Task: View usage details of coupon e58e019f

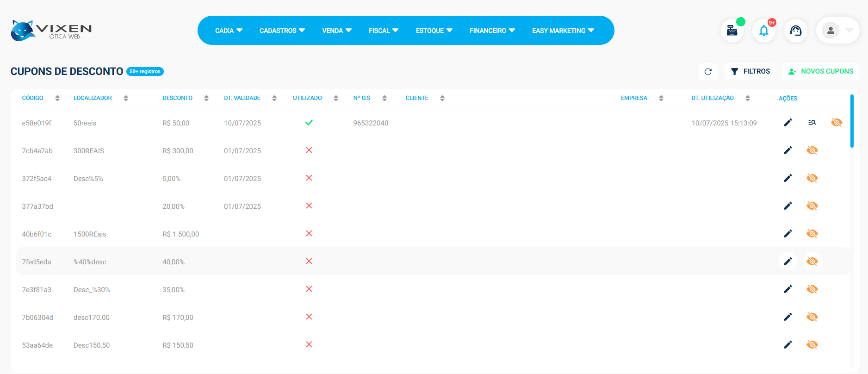Action: click(812, 123)
